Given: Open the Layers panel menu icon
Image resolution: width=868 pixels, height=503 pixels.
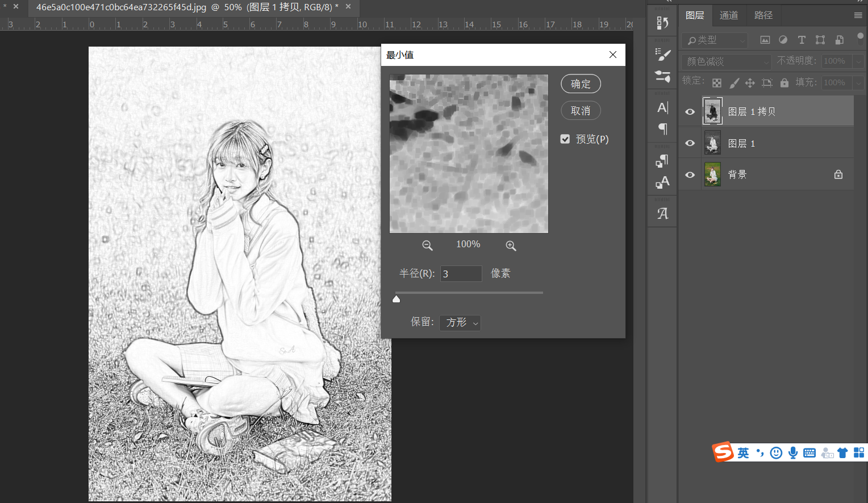Looking at the screenshot, I should (858, 15).
